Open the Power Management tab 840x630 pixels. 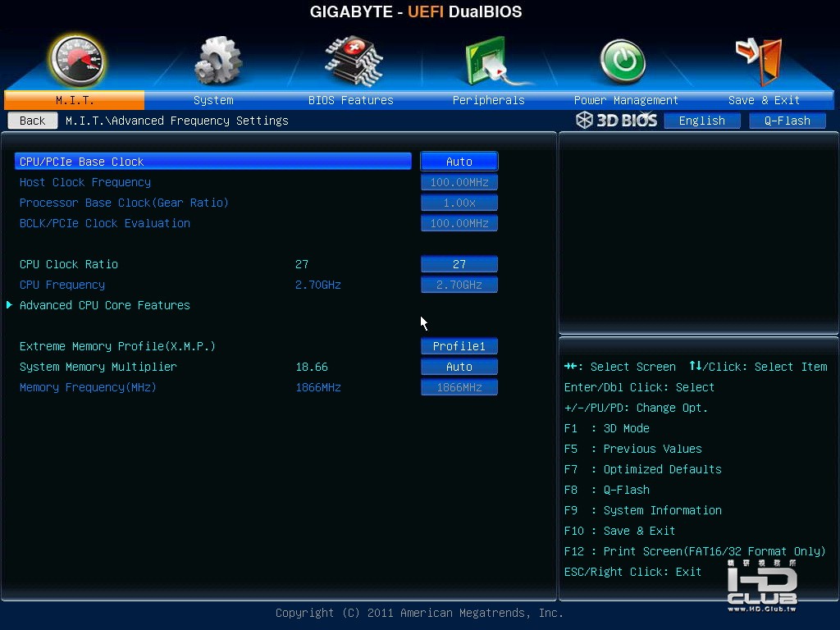(x=626, y=100)
